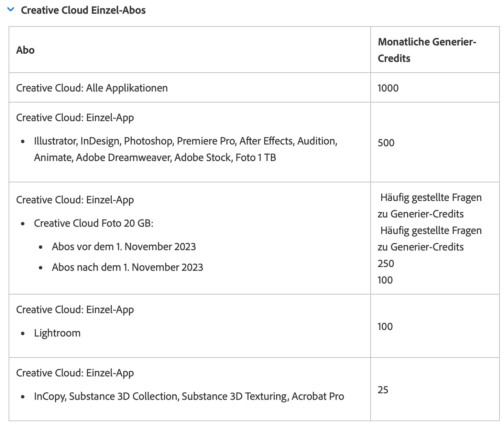Click the Creative Cloud Foto 20 GB item
The width and height of the screenshot is (504, 426).
[94, 223]
